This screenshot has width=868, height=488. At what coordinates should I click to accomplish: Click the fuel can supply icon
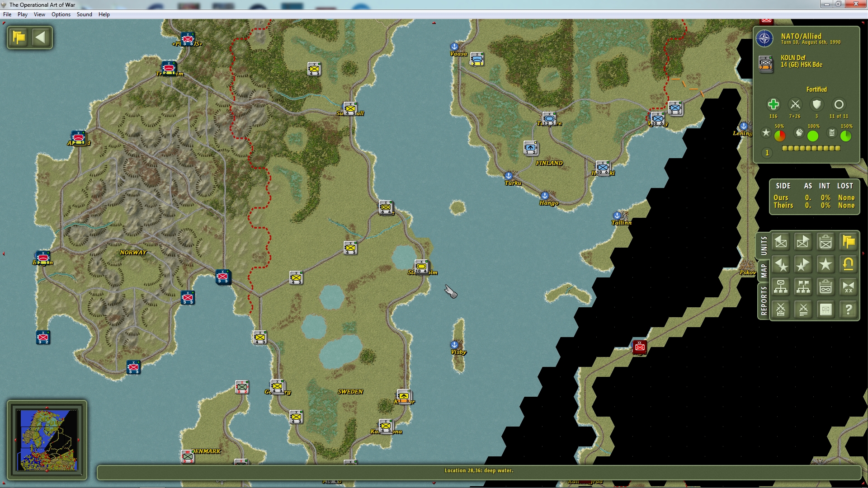832,133
